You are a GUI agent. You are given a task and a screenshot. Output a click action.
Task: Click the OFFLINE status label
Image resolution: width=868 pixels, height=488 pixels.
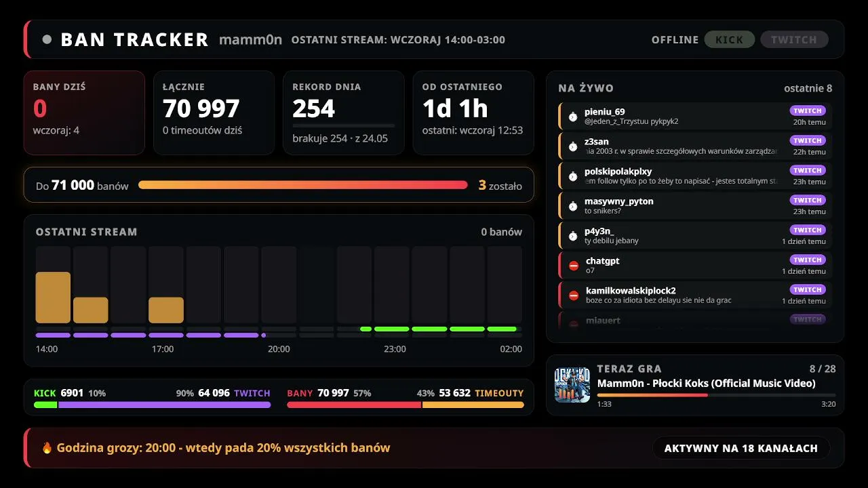(675, 40)
